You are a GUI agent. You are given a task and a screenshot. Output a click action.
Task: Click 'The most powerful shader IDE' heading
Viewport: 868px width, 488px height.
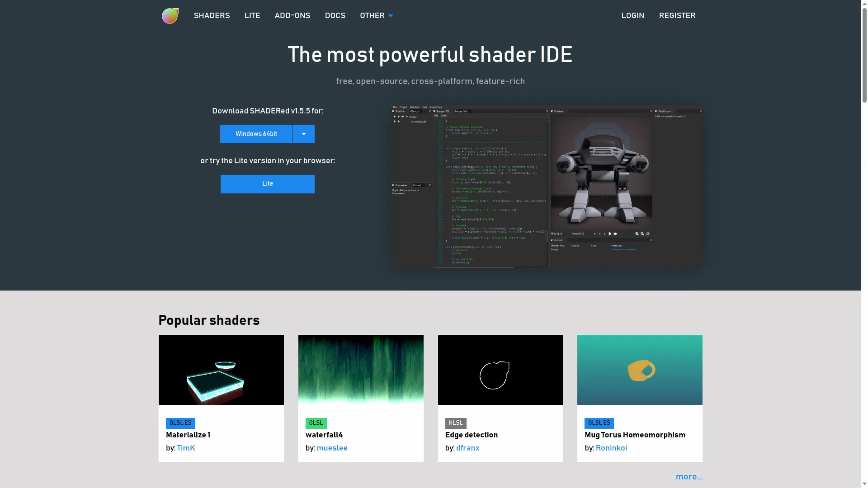[430, 55]
